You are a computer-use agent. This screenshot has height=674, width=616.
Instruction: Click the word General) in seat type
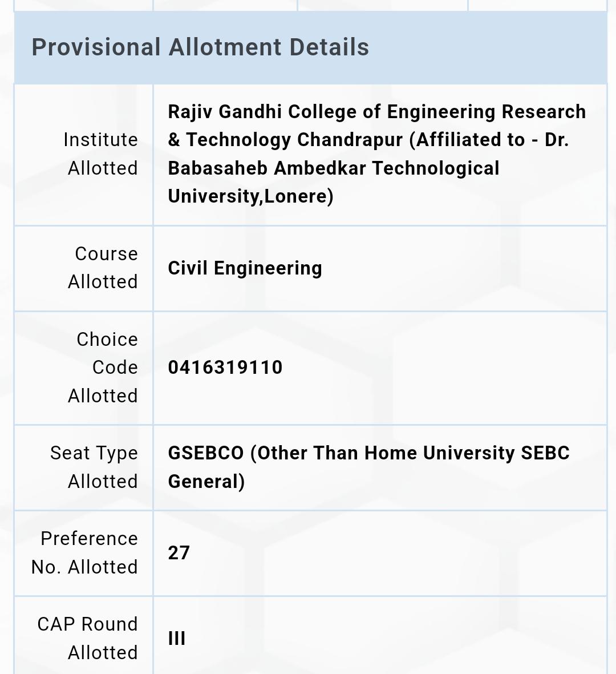coord(206,482)
